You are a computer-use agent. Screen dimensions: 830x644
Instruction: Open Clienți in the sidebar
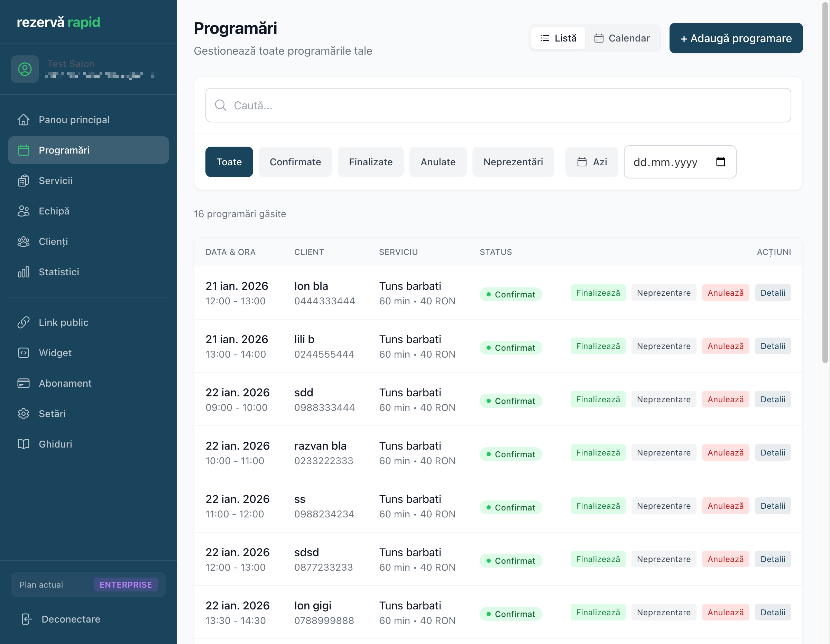53,241
